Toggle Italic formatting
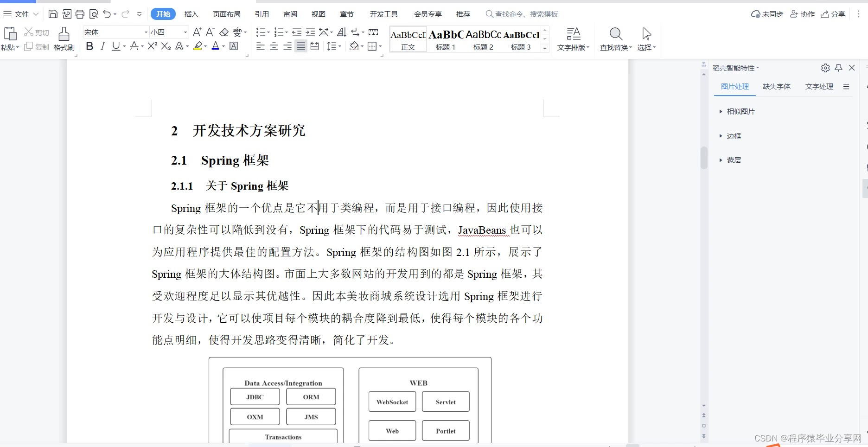 click(x=103, y=46)
